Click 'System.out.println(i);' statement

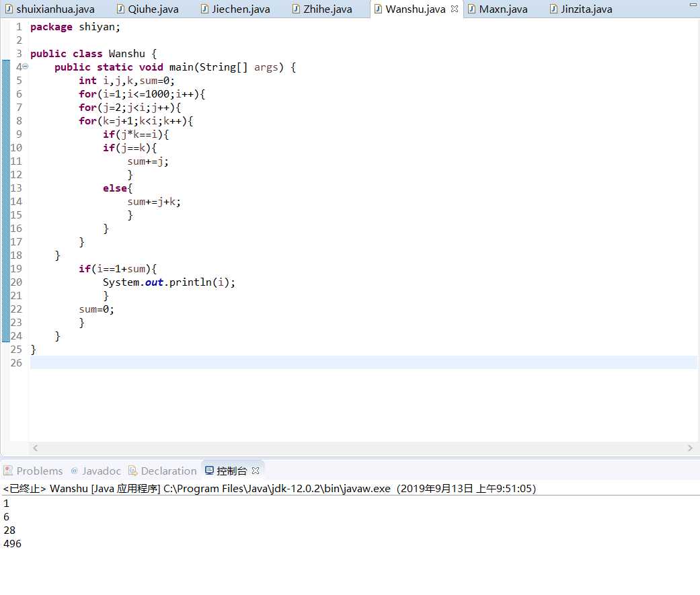coord(169,282)
